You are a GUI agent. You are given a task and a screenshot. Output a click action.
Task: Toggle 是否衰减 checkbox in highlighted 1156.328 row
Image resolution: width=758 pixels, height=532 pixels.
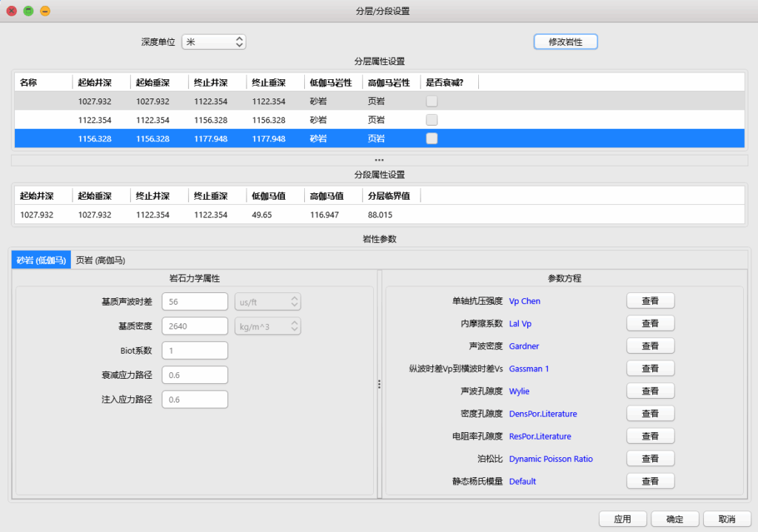(432, 138)
